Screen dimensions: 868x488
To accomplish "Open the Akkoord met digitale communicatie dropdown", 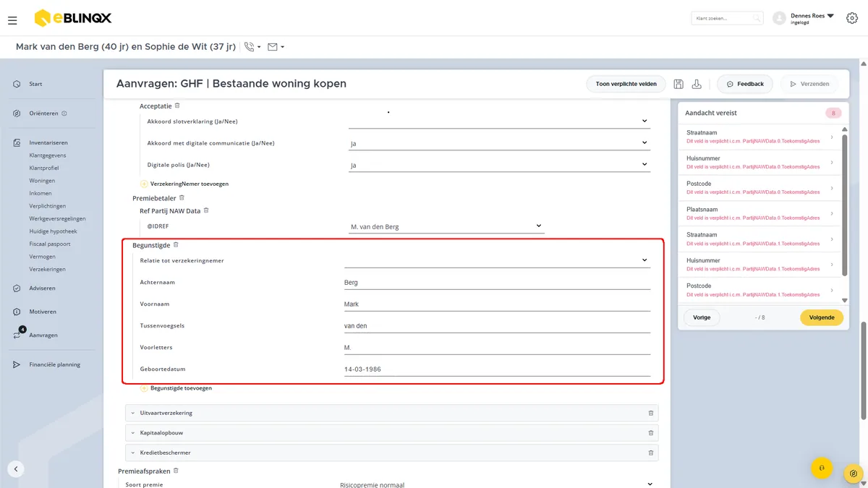I will click(x=499, y=143).
